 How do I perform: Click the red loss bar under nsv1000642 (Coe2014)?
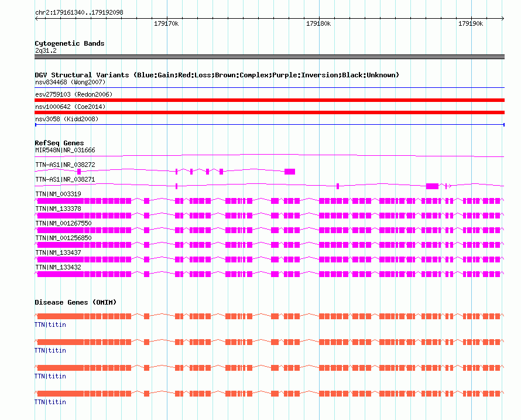coord(269,112)
